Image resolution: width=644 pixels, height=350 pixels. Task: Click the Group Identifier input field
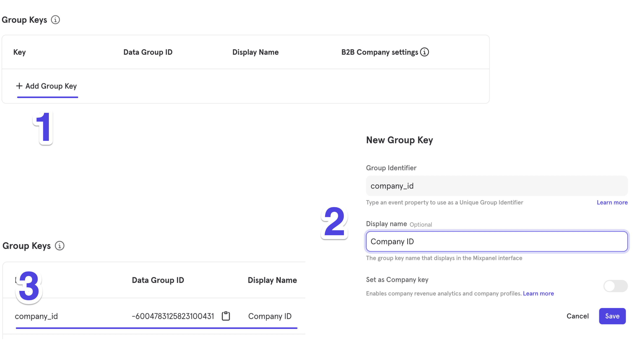coord(497,186)
